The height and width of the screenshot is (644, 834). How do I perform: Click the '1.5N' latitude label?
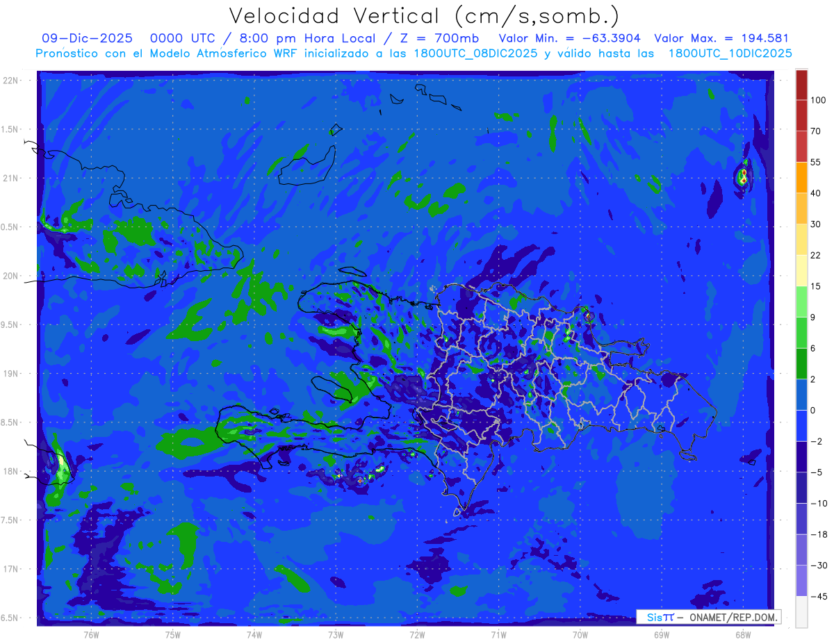click(x=11, y=129)
